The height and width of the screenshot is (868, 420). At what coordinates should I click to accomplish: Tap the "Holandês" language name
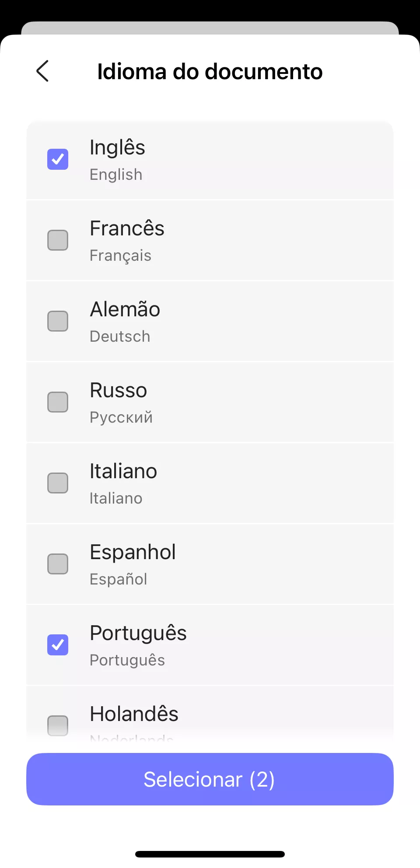tap(134, 714)
